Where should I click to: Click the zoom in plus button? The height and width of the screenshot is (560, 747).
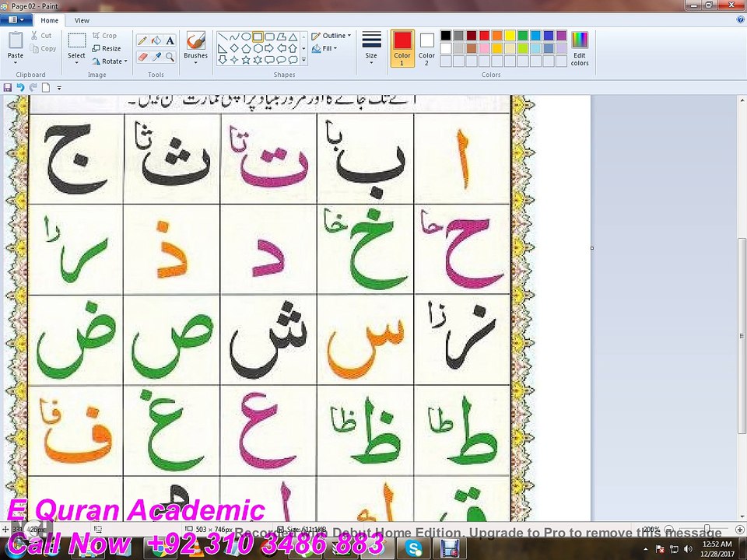point(740,529)
